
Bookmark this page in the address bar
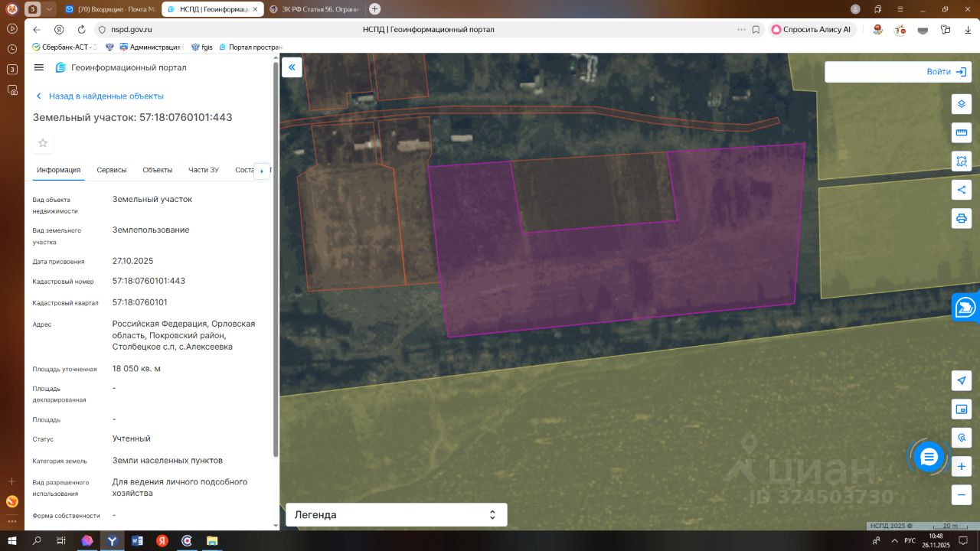click(x=756, y=30)
